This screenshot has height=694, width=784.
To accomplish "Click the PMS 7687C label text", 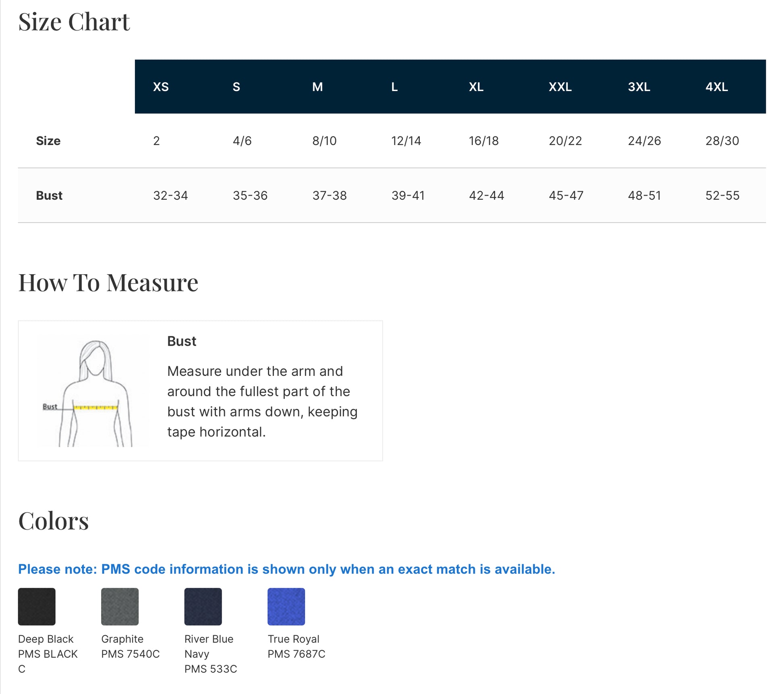I will [296, 654].
